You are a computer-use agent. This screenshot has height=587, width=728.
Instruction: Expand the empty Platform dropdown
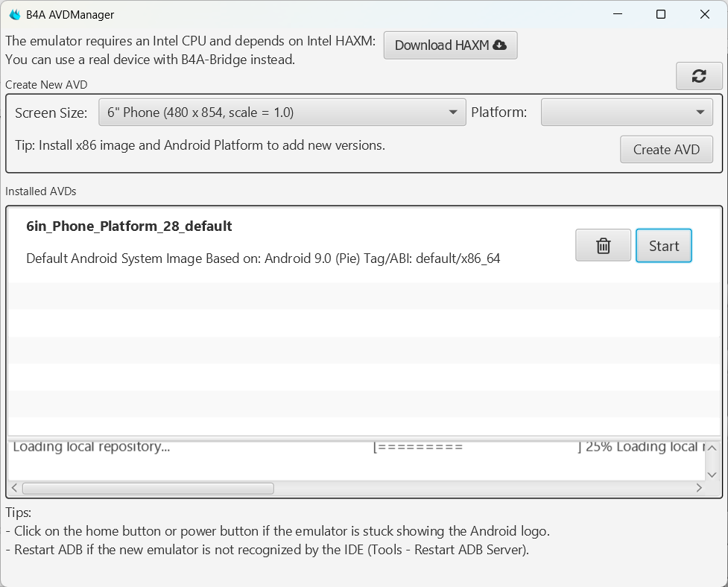tap(627, 112)
